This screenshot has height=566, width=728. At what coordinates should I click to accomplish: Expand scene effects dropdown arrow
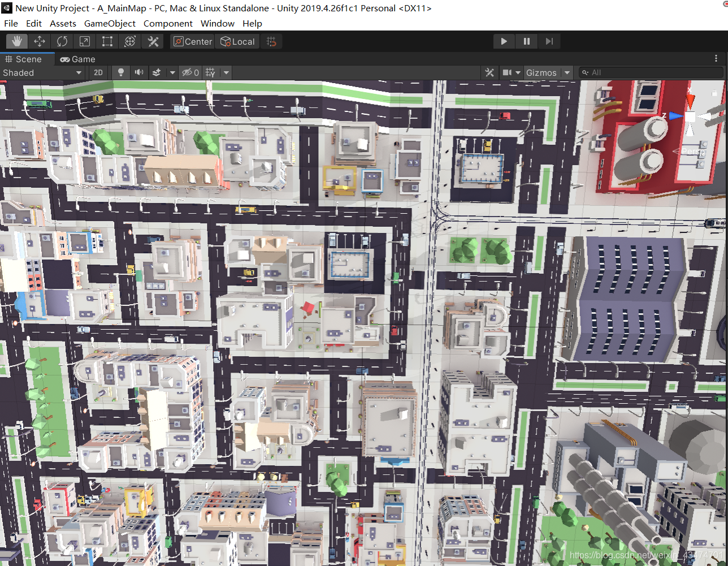[172, 73]
